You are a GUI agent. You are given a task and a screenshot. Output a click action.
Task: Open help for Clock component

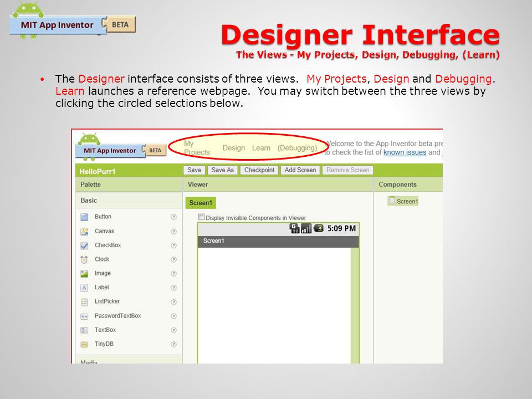pyautogui.click(x=173, y=259)
